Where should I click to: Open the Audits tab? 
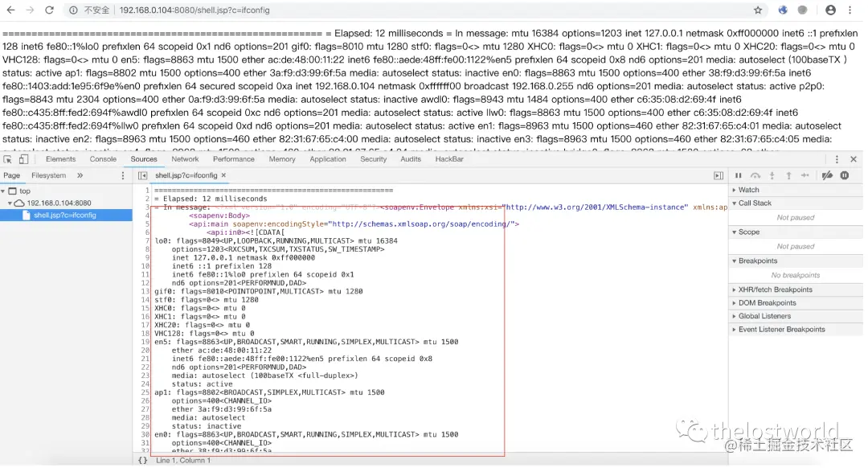(x=410, y=159)
